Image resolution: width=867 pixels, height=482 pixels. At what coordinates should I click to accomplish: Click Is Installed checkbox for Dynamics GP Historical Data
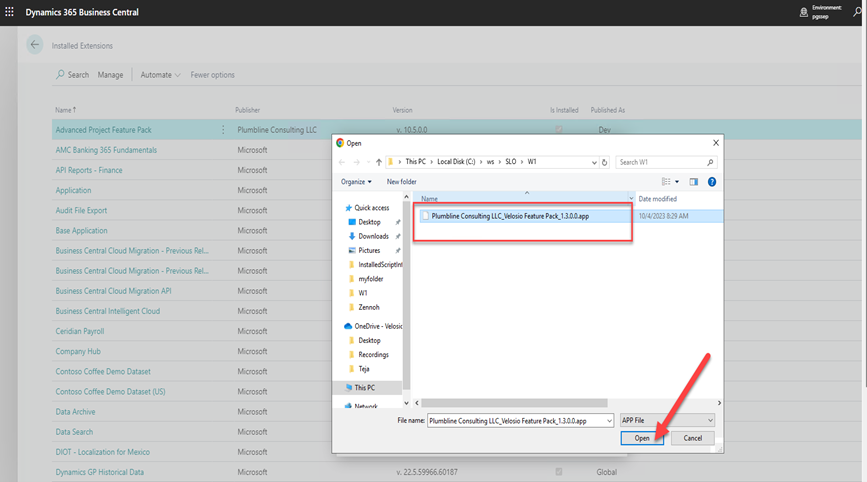tap(559, 471)
